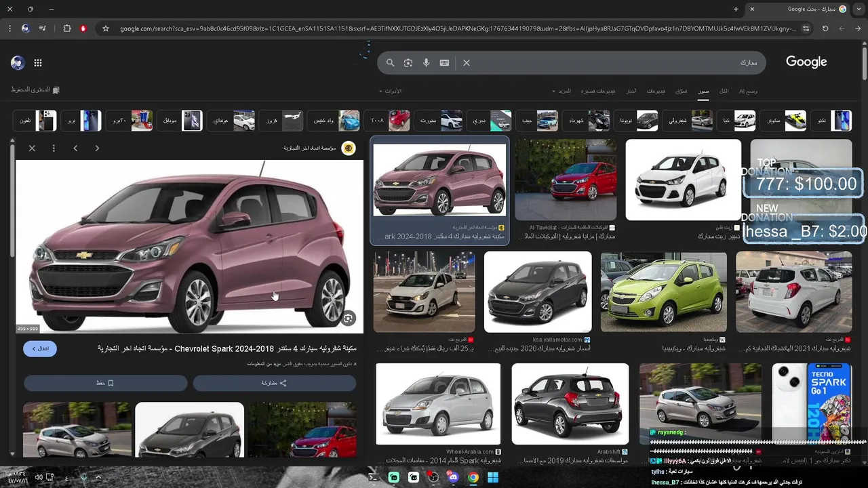Image resolution: width=868 pixels, height=488 pixels.
Task: Open the large purple Spark preview image
Action: [190, 247]
